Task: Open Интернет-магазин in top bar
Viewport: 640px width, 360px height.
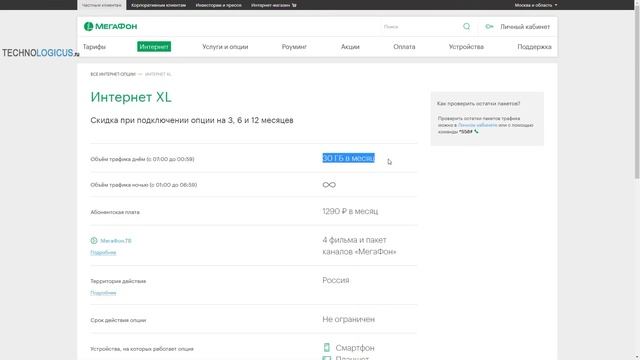Action: pyautogui.click(x=270, y=5)
